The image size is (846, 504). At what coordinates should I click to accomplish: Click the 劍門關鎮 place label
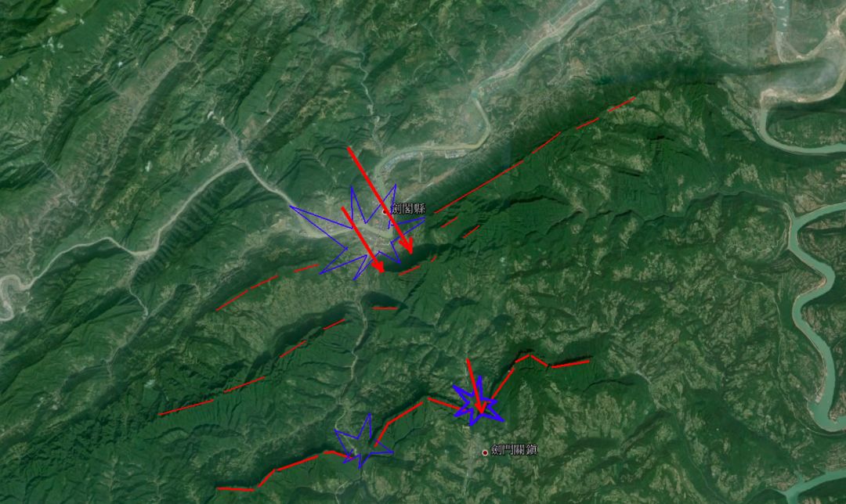coord(514,450)
